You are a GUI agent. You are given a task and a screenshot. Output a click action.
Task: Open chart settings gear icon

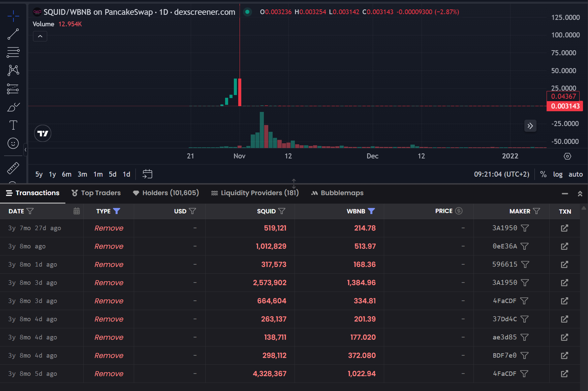click(567, 156)
